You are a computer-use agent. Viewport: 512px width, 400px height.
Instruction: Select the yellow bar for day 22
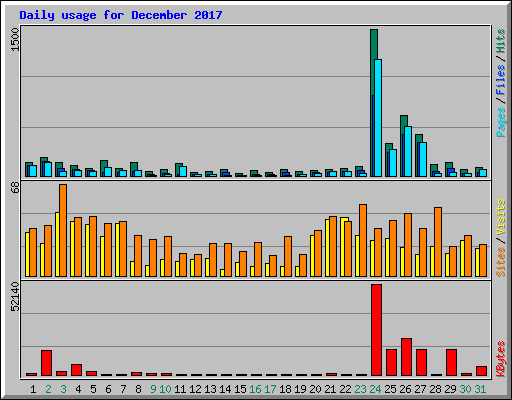[x=343, y=247]
